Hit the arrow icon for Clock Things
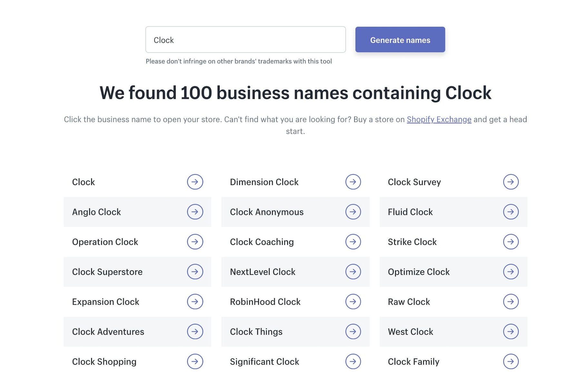Viewport: 588px width, 376px height. coord(353,332)
